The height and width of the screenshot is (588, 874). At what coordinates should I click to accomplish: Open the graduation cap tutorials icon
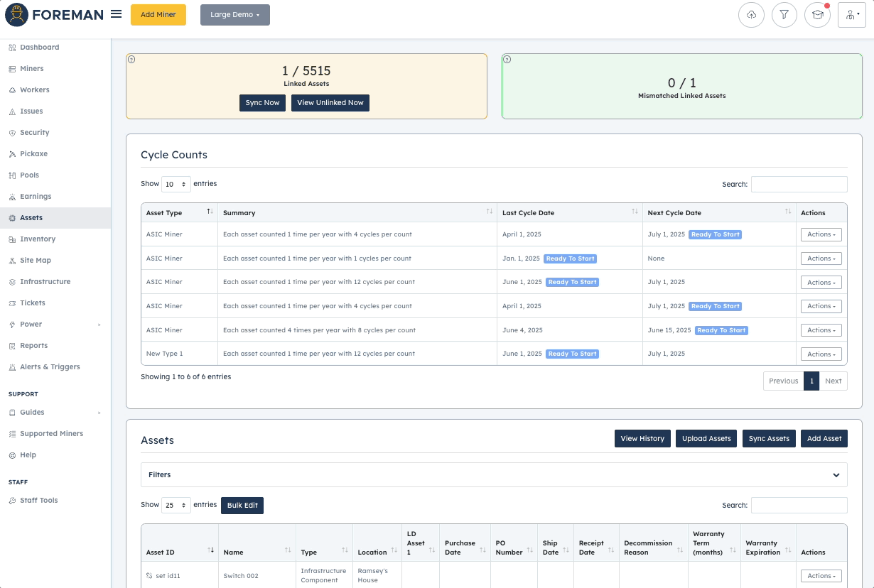(817, 15)
